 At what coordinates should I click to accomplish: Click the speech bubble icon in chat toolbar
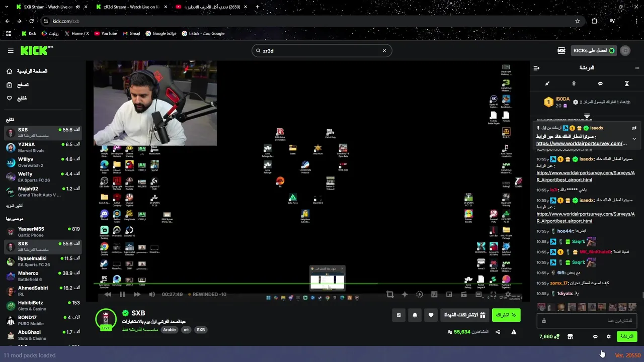[x=600, y=83]
